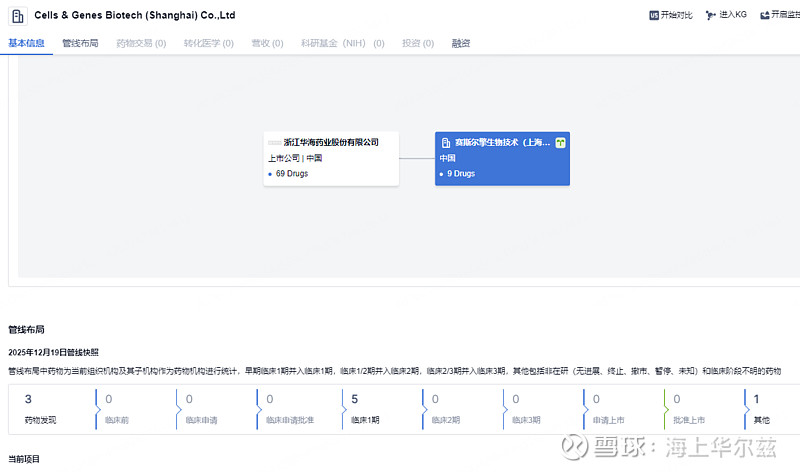
Task: Click the 进入KG graph icon
Action: coord(710,15)
